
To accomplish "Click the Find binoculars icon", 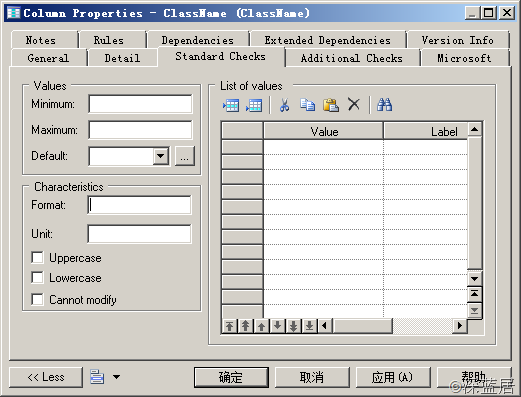I will coord(384,105).
